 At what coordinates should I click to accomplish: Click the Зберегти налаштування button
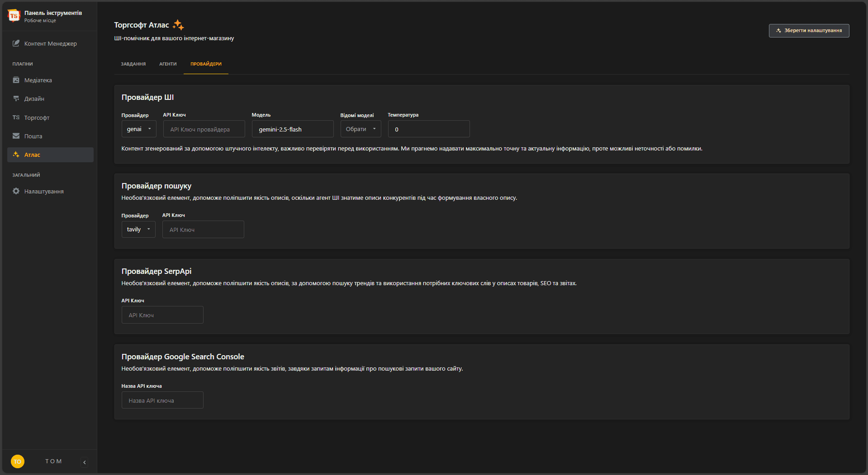809,31
